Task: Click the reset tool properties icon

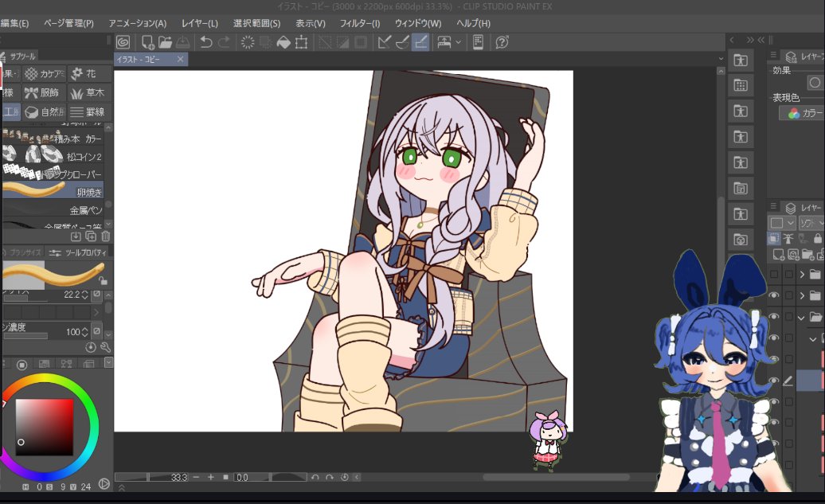Action: tap(91, 347)
